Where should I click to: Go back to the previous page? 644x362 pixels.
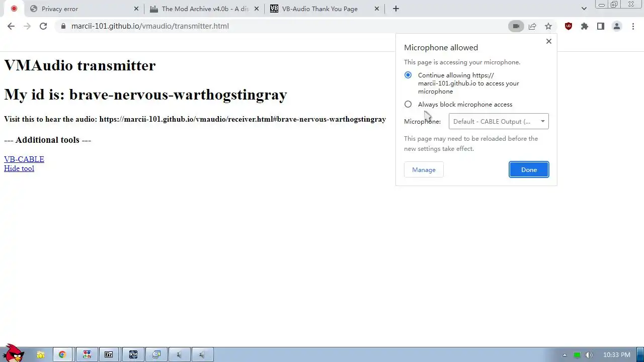pyautogui.click(x=11, y=26)
